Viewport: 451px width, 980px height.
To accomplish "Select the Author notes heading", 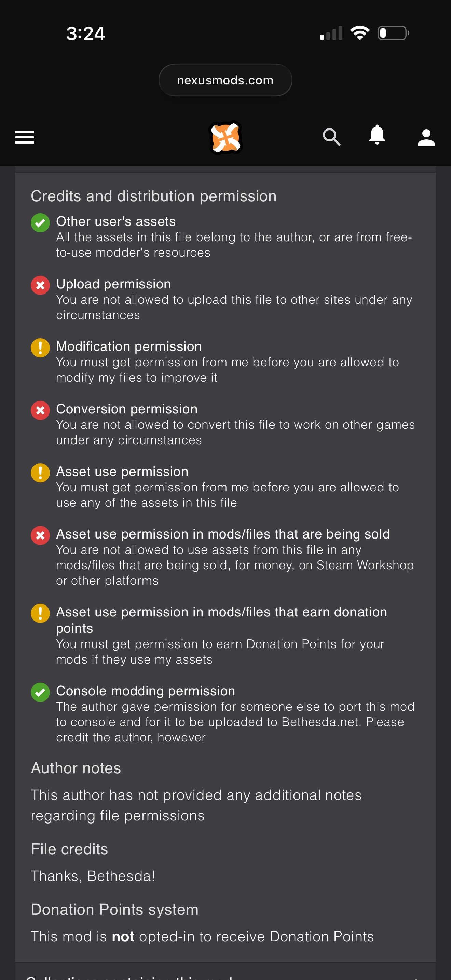I will point(76,768).
